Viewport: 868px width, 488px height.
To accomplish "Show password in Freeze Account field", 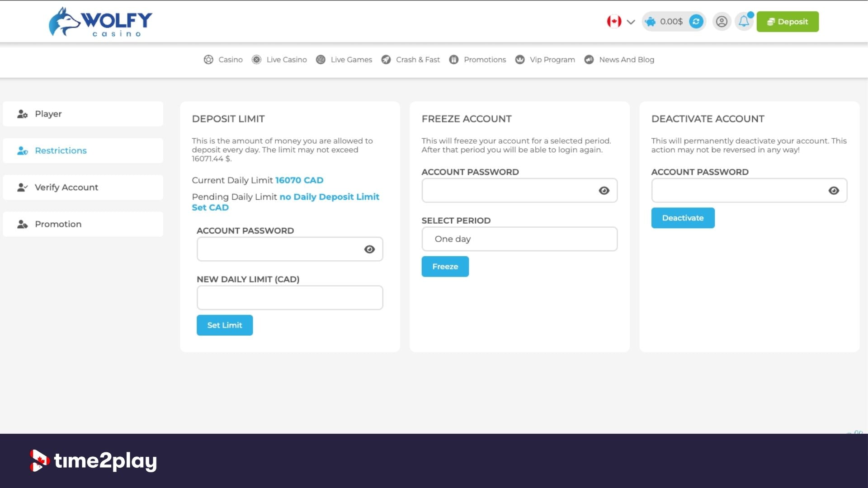I will pyautogui.click(x=604, y=191).
